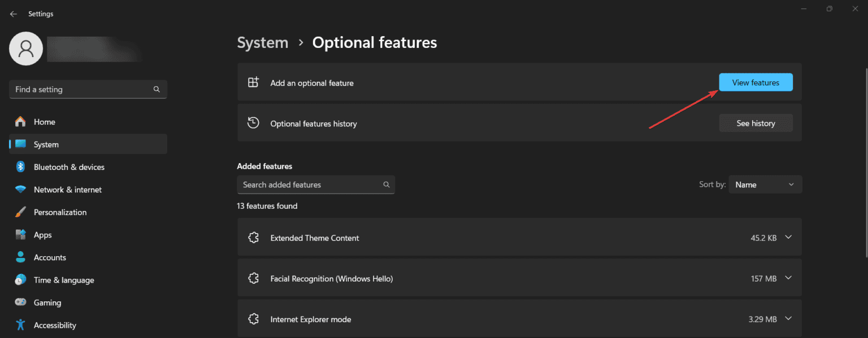The height and width of the screenshot is (338, 868).
Task: Click the 3.29 MB size value
Action: click(x=762, y=319)
